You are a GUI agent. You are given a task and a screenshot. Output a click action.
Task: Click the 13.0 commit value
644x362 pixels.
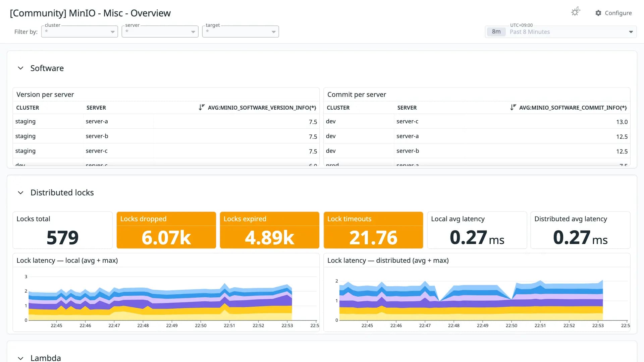(x=622, y=122)
